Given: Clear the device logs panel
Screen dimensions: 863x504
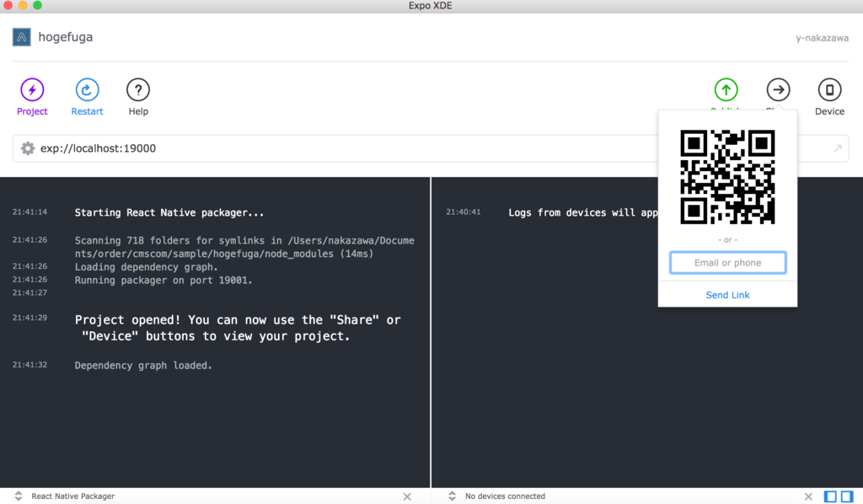Looking at the screenshot, I should (808, 496).
